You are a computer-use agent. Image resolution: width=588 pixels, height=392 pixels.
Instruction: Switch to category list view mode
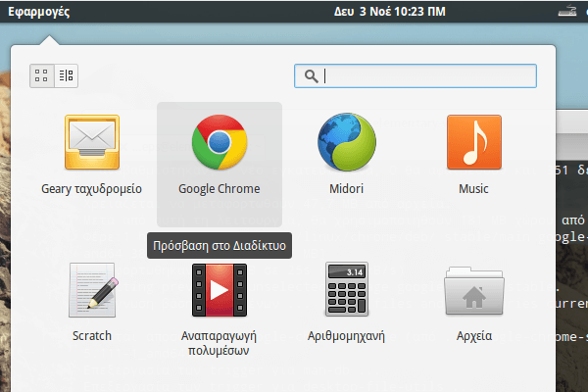(67, 75)
